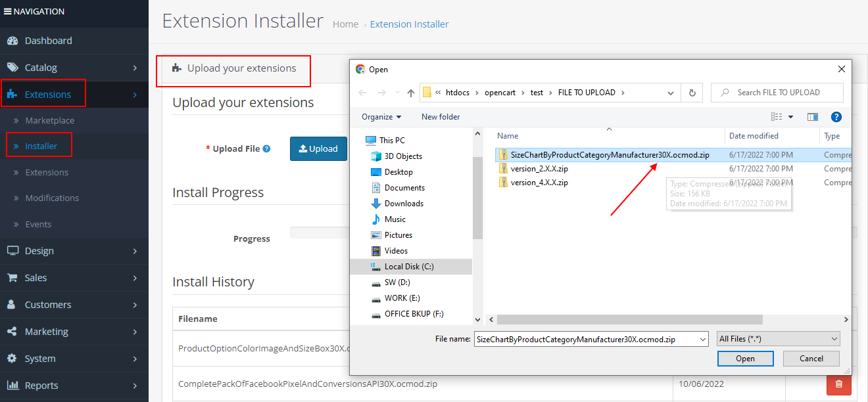Select Marketplace in the Extensions submenu

tap(49, 121)
